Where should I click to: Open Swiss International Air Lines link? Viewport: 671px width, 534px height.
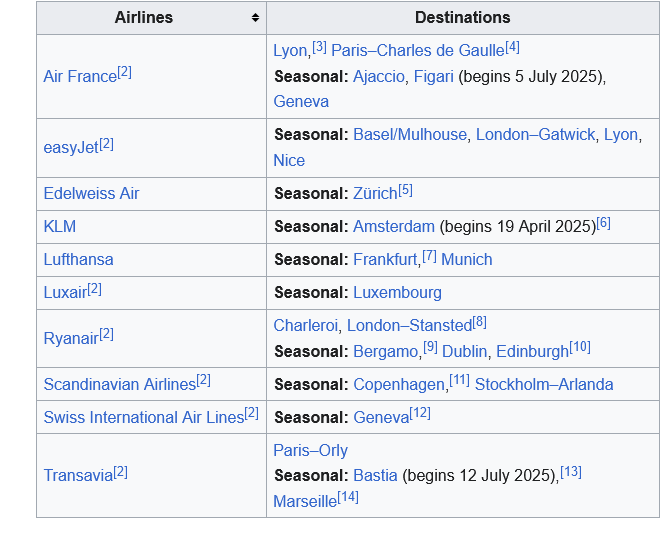click(143, 418)
